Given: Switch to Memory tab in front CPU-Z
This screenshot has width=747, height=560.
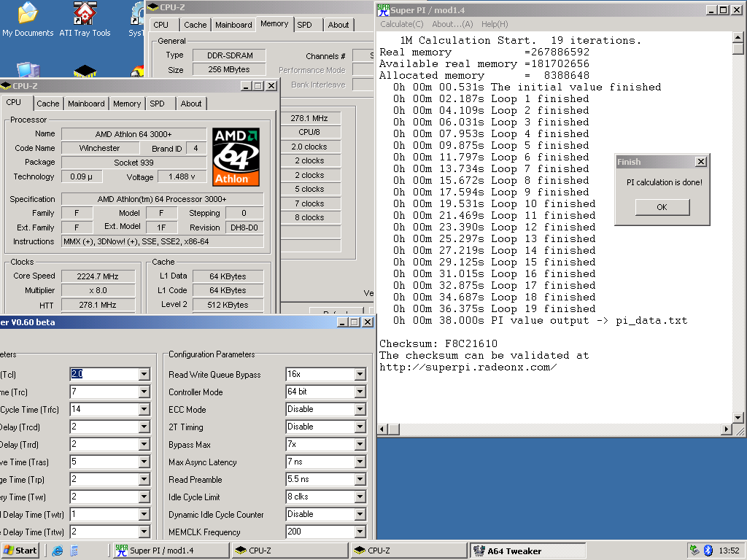Looking at the screenshot, I should (127, 104).
